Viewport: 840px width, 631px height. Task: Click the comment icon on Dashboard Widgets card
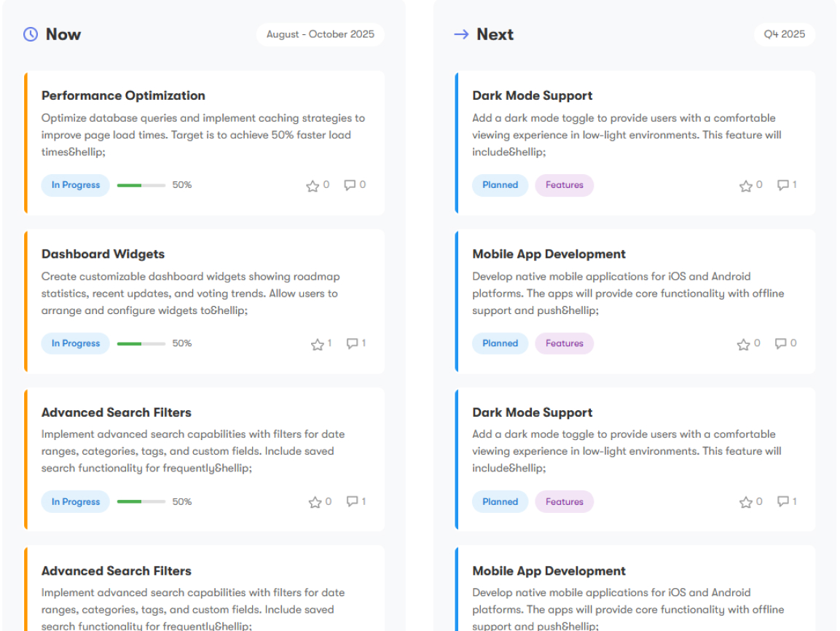click(x=352, y=343)
